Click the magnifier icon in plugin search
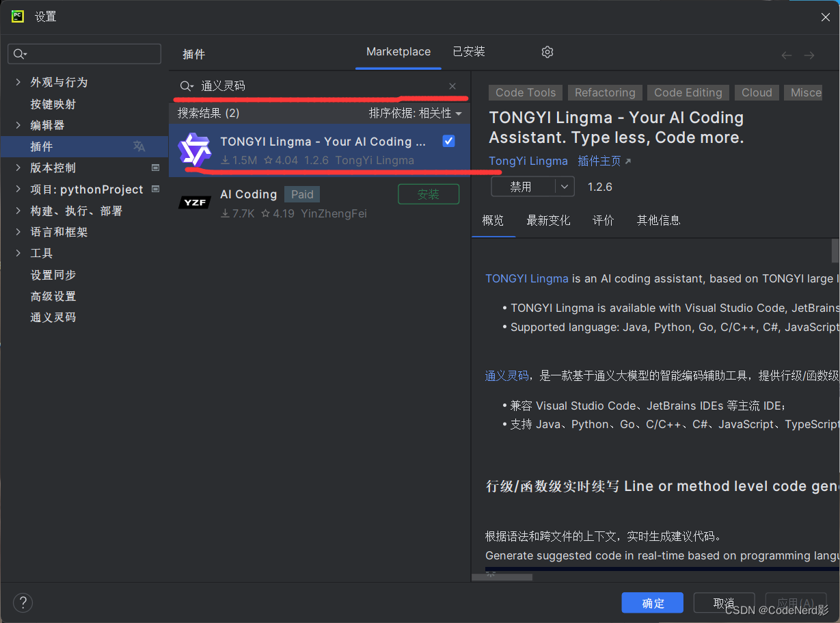This screenshot has height=623, width=840. 186,86
